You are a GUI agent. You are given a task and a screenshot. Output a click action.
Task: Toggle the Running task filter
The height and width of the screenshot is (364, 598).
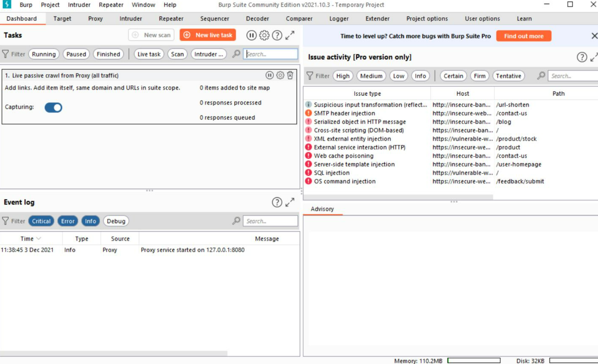pyautogui.click(x=44, y=54)
